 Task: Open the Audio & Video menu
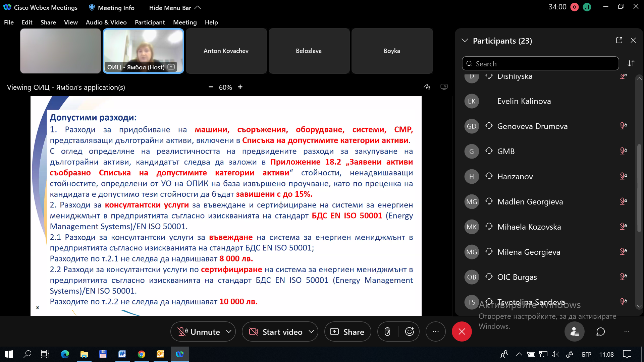(106, 22)
